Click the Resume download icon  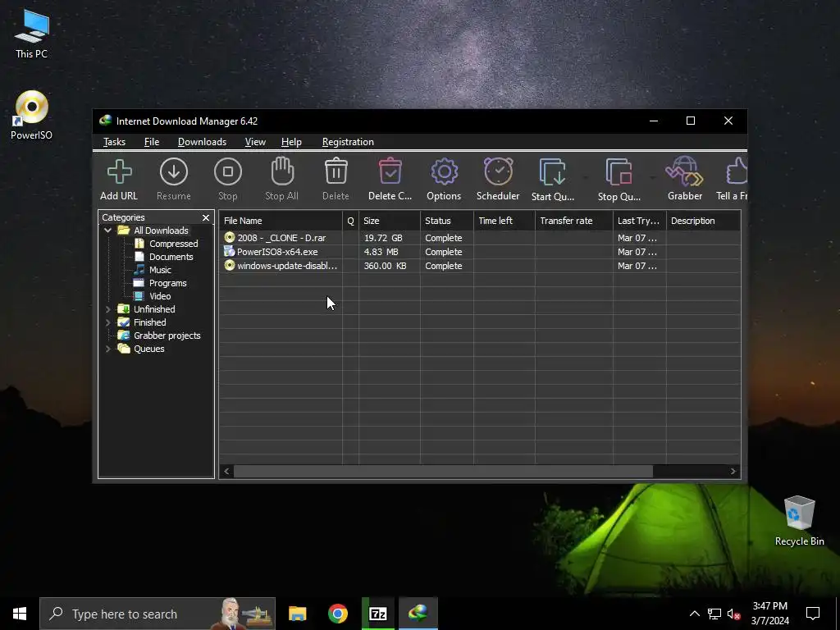tap(174, 179)
